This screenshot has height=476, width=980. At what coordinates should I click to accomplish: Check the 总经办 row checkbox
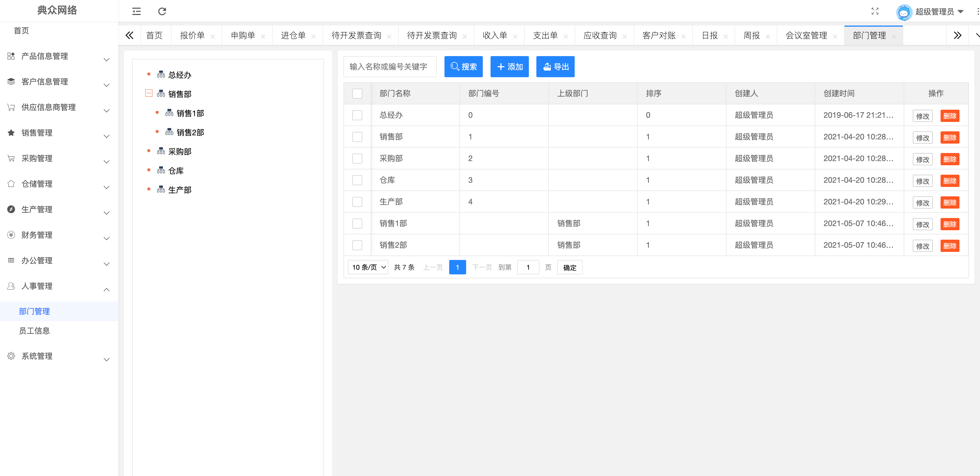click(357, 115)
